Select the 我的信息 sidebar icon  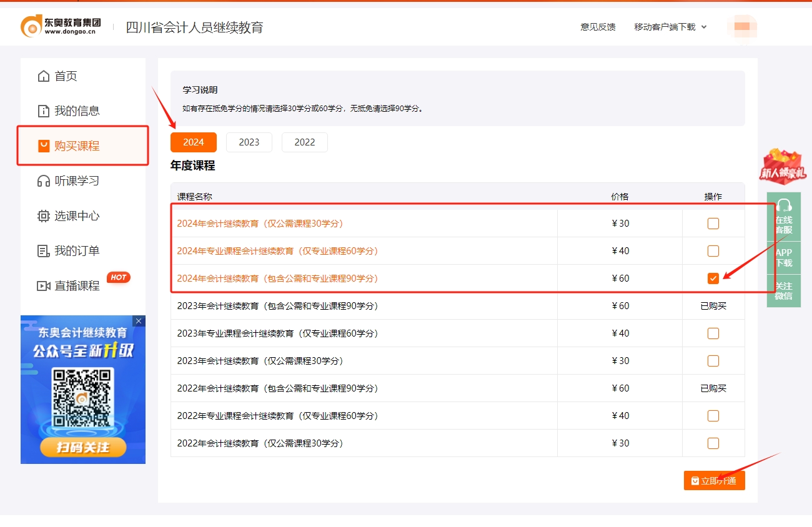point(42,111)
